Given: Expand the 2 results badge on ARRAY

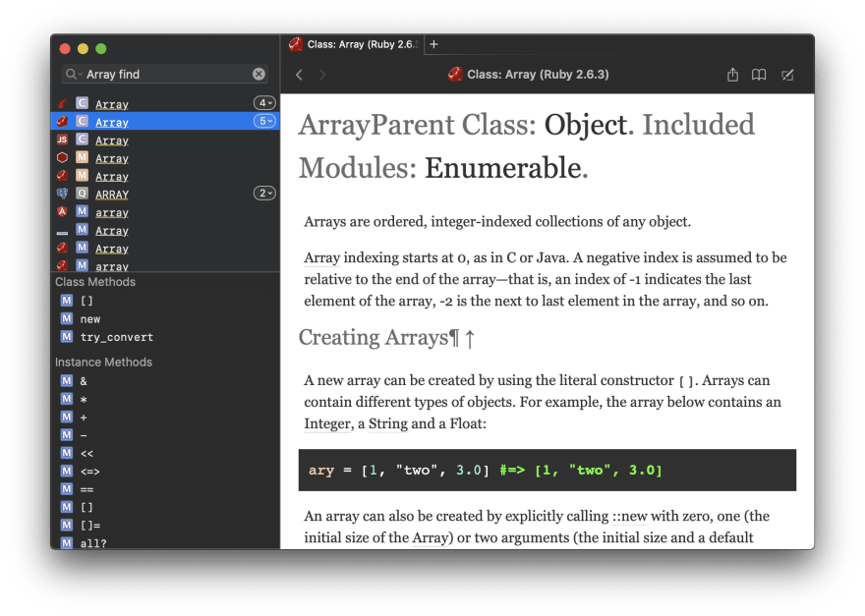Looking at the screenshot, I should click(264, 194).
